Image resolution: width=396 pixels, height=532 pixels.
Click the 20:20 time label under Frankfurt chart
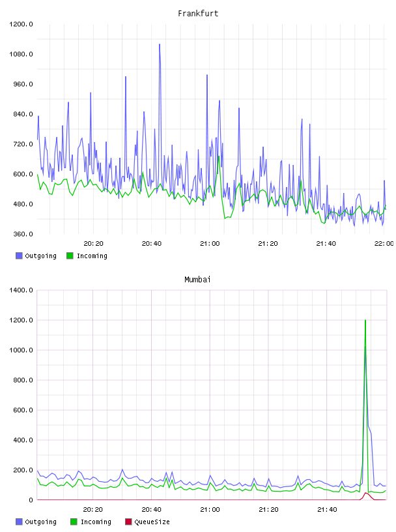coord(94,244)
